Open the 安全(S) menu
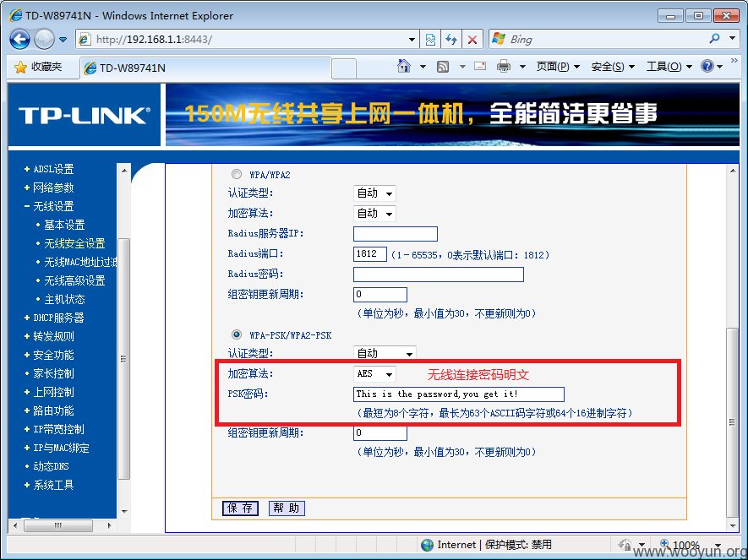The height and width of the screenshot is (560, 748). 613,67
